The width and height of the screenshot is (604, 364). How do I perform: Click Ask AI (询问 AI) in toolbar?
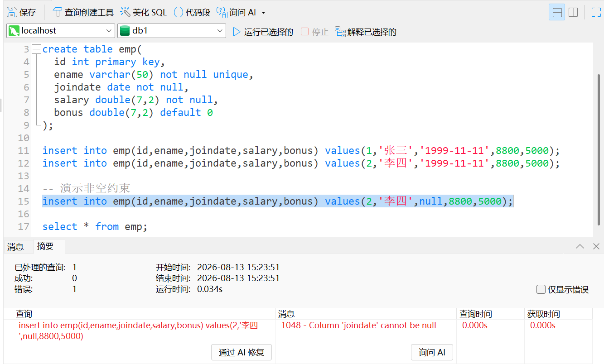tap(237, 12)
